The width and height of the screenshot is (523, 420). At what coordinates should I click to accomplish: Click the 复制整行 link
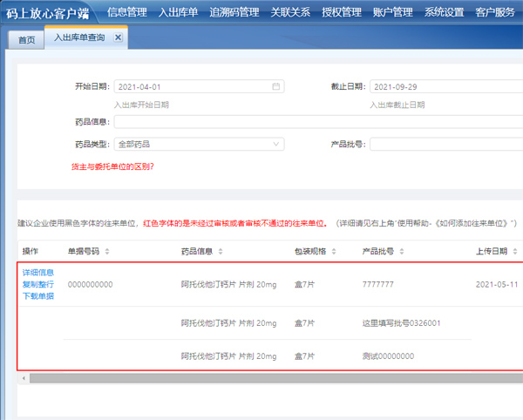[38, 284]
